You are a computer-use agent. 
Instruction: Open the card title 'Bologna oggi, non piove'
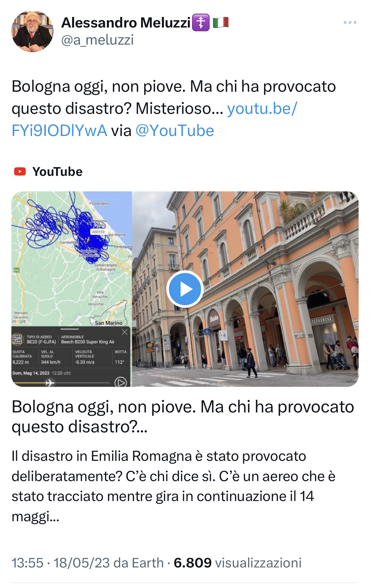point(183,417)
